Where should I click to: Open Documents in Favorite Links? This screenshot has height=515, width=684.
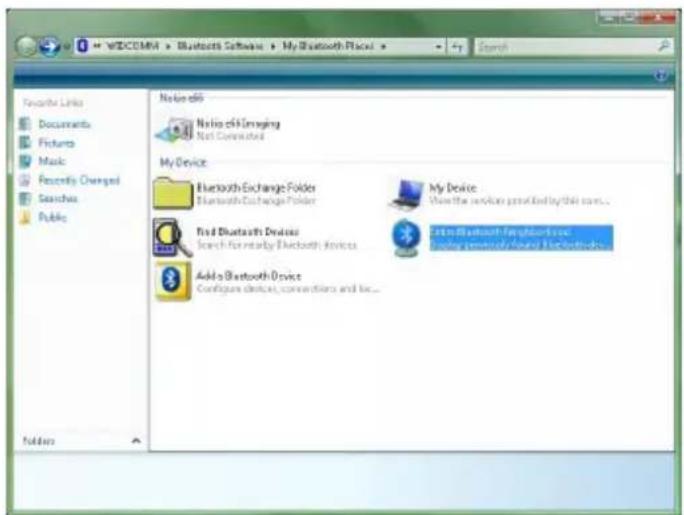click(x=65, y=124)
